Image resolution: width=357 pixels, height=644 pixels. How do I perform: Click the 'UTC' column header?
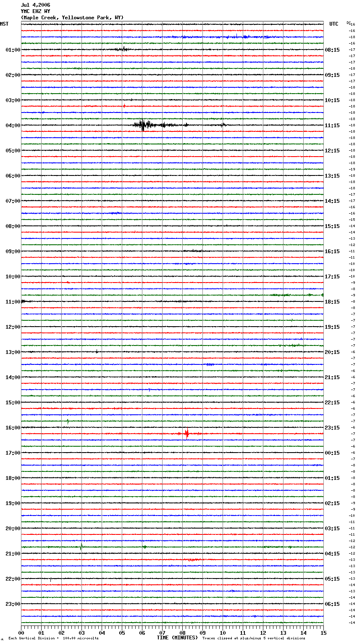pyautogui.click(x=334, y=24)
